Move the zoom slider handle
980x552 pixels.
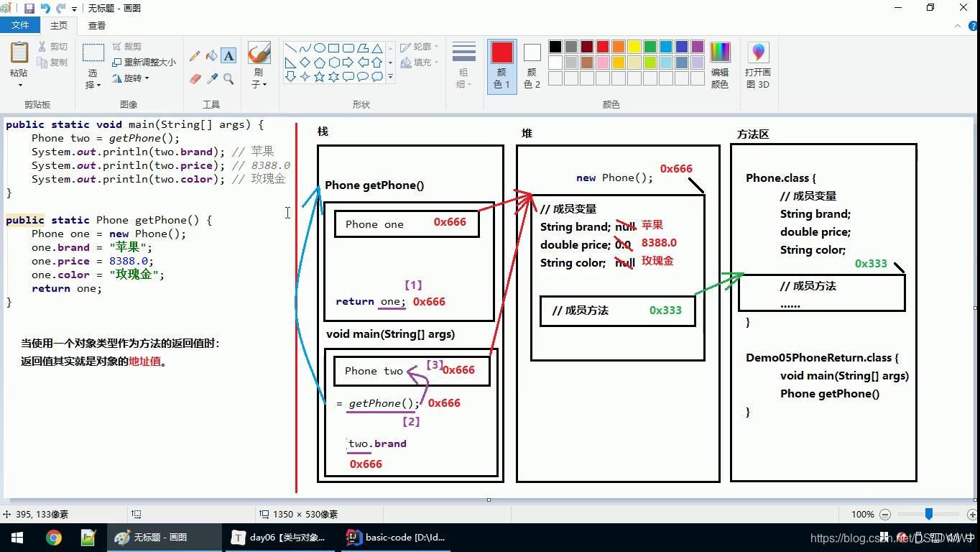929,514
